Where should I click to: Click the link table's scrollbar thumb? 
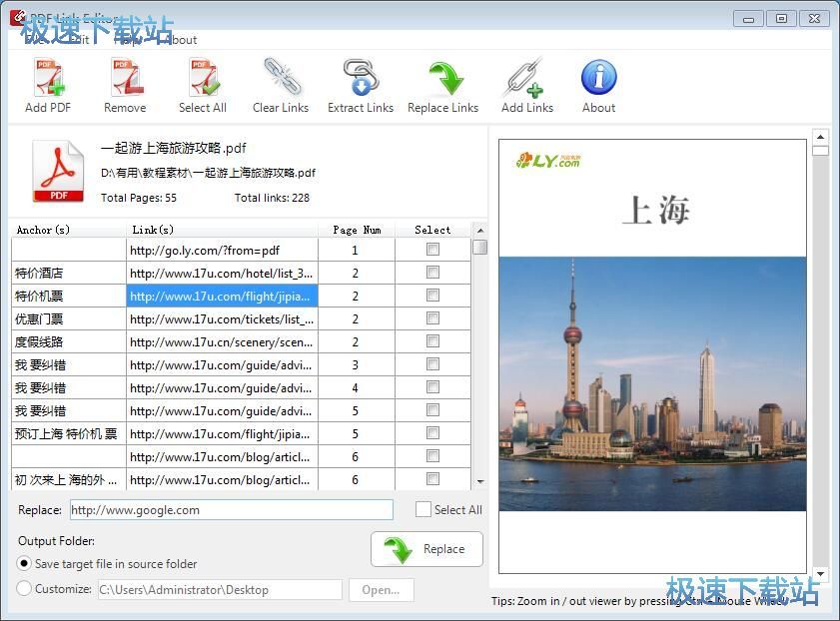point(480,247)
